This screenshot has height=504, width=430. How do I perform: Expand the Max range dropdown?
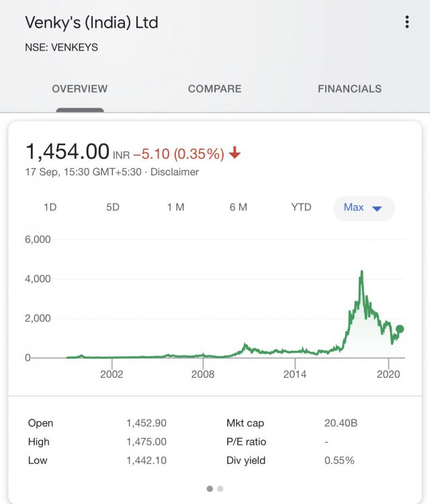point(363,208)
